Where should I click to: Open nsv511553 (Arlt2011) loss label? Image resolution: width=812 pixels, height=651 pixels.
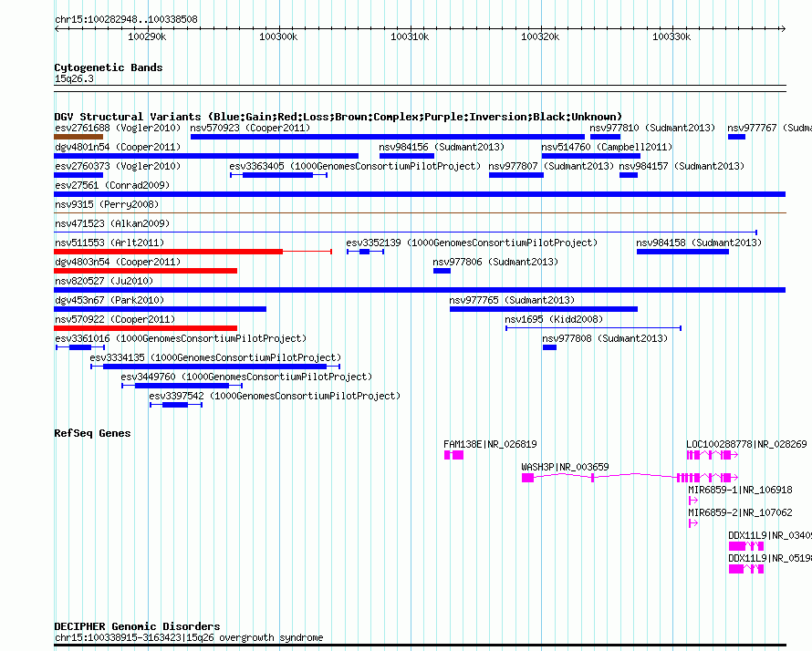[x=109, y=243]
